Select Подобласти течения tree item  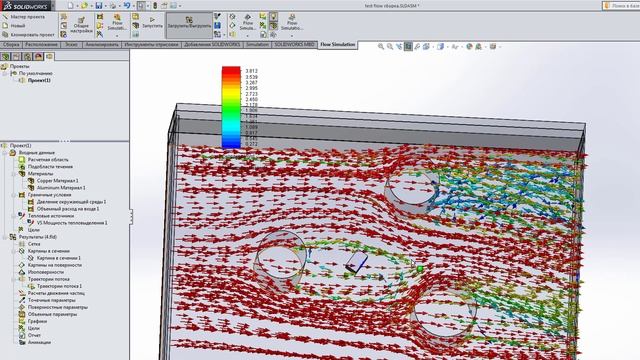[x=50, y=167]
